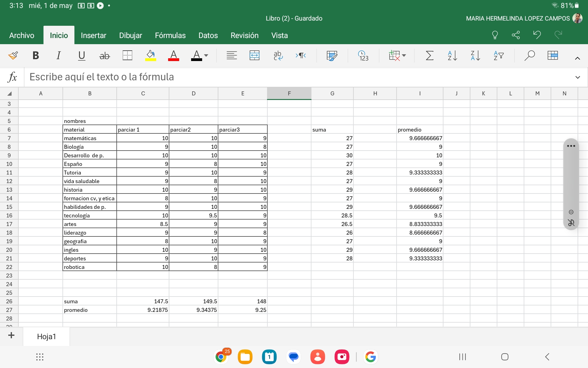Open the find search magnifier
This screenshot has width=588, height=368.
coord(529,56)
